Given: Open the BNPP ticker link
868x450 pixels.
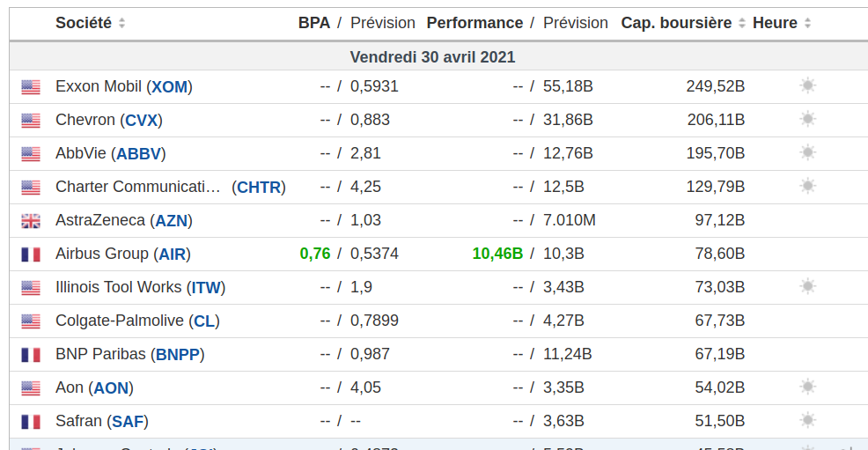Looking at the screenshot, I should pos(178,354).
